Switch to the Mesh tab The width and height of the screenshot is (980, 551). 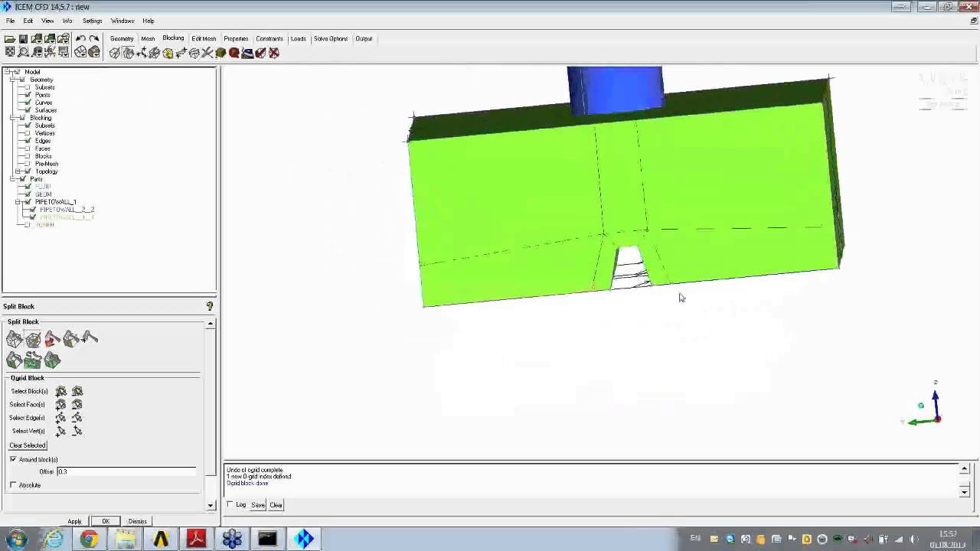(x=148, y=38)
